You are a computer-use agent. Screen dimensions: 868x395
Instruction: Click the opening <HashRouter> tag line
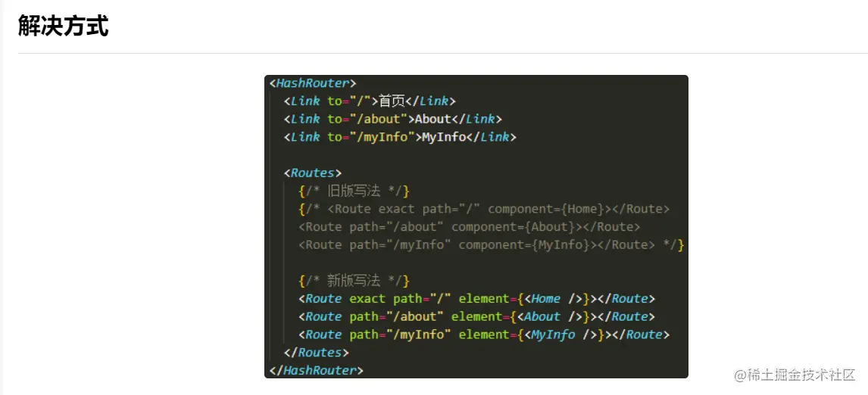(313, 83)
